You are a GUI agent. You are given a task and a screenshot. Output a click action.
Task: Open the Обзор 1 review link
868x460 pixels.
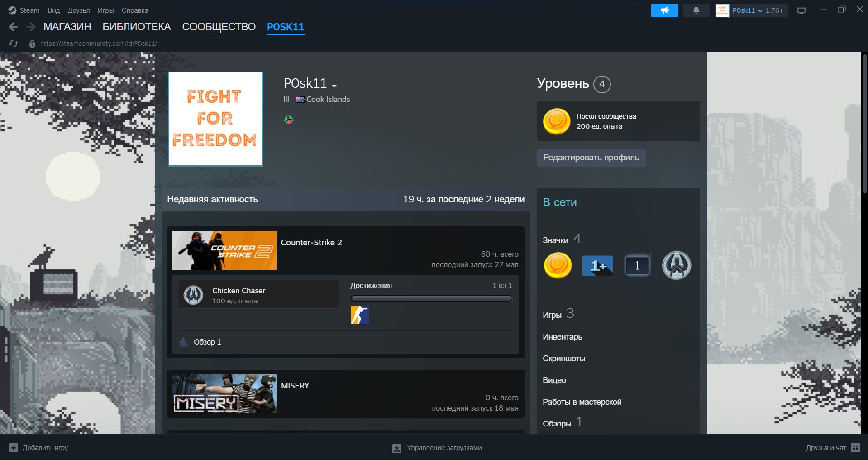pos(207,342)
